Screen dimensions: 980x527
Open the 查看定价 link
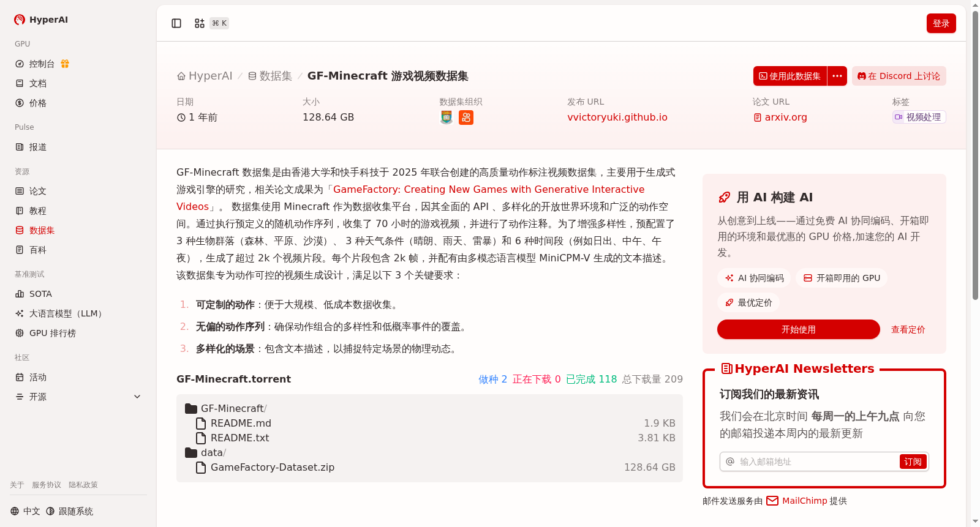click(908, 329)
